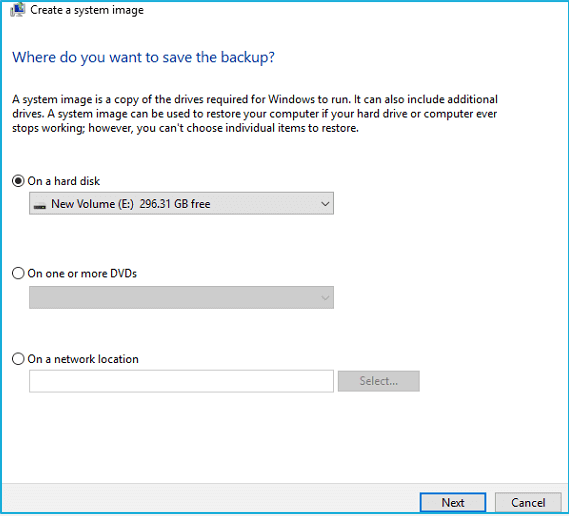Expand the hard disk list using its chevron arrow
This screenshot has width=569, height=516.
(x=325, y=204)
